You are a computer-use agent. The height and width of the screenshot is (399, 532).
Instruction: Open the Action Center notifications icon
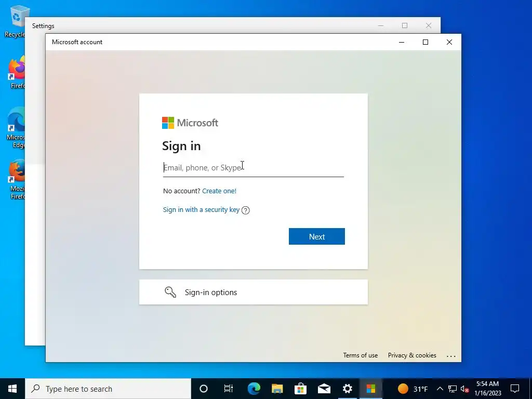[x=515, y=389]
